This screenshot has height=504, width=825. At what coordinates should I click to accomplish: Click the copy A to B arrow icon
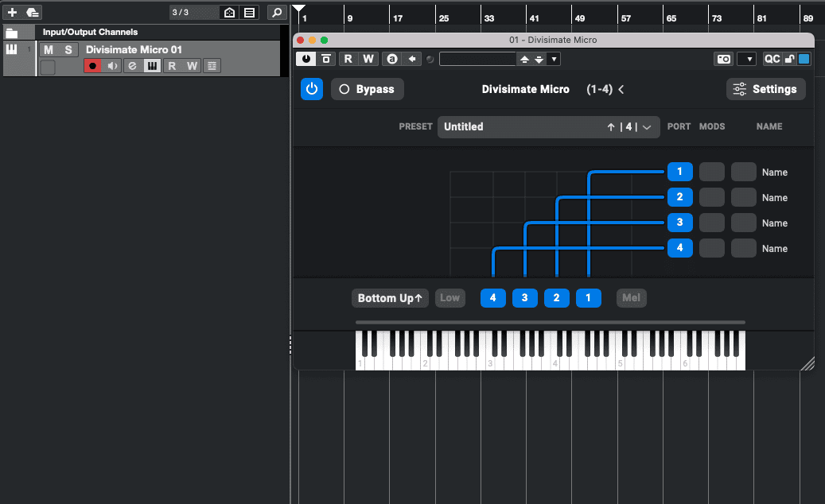412,59
